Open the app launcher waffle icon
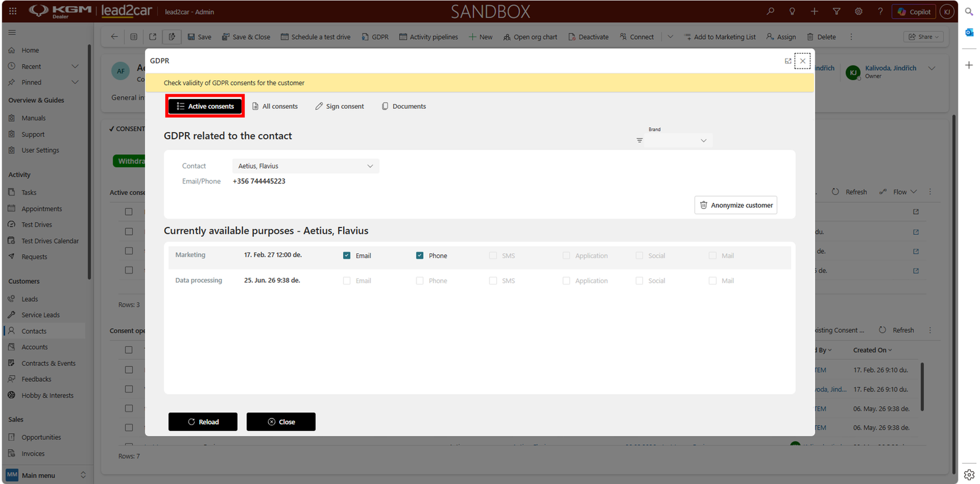This screenshot has width=980, height=484. (x=13, y=11)
